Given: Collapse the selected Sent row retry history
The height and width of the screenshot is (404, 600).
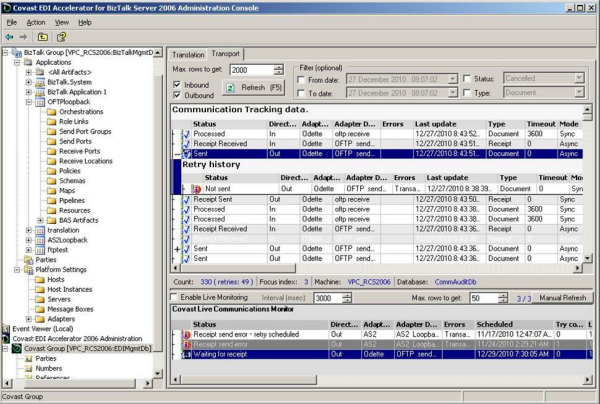Looking at the screenshot, I should [177, 154].
